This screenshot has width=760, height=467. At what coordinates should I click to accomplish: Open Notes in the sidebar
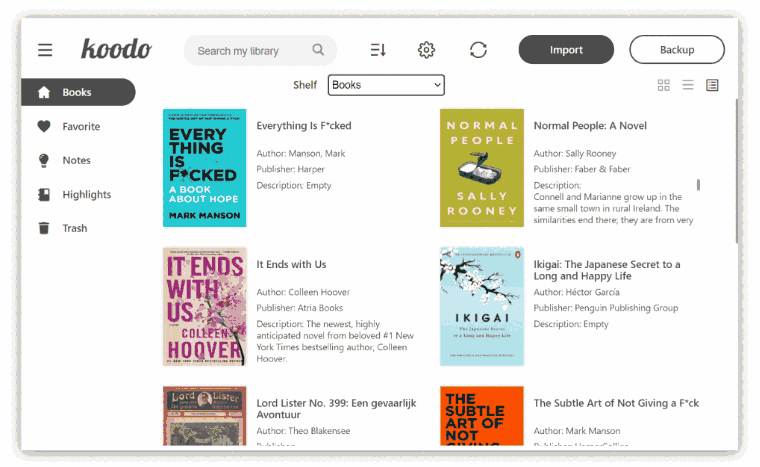(76, 160)
